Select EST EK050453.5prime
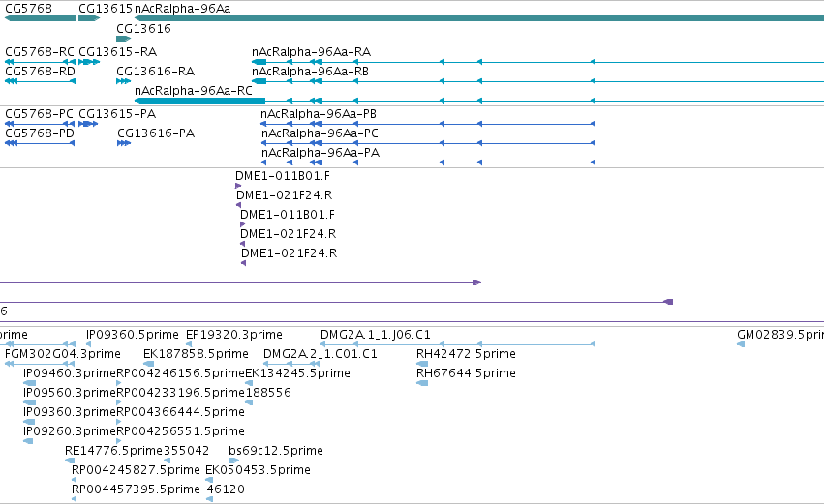Screen dimensions: 824x504 [x=258, y=470]
